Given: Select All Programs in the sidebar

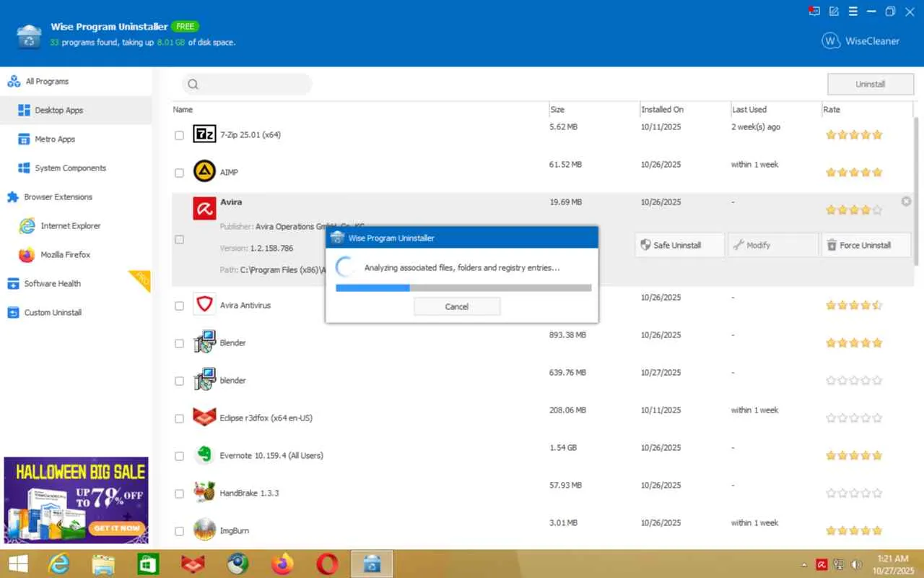Looking at the screenshot, I should pos(76,82).
